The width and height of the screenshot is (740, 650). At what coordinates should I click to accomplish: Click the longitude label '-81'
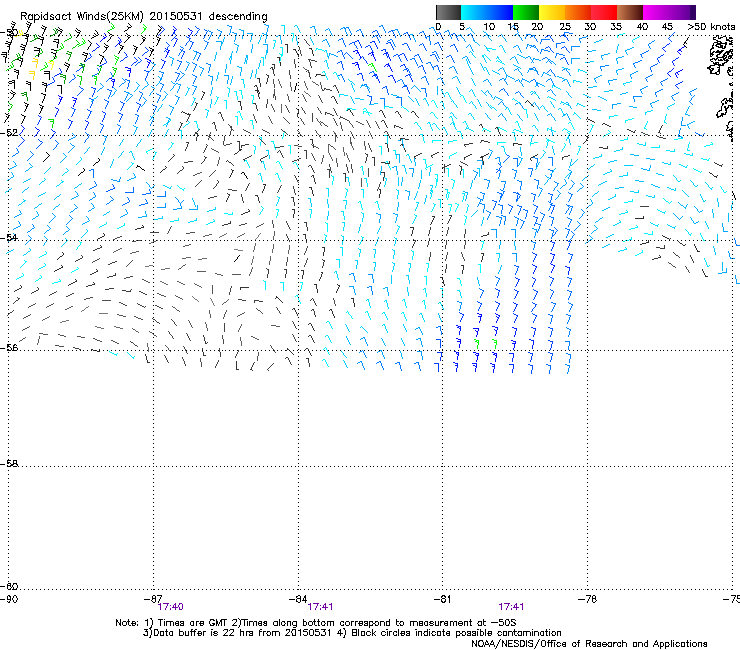442,599
